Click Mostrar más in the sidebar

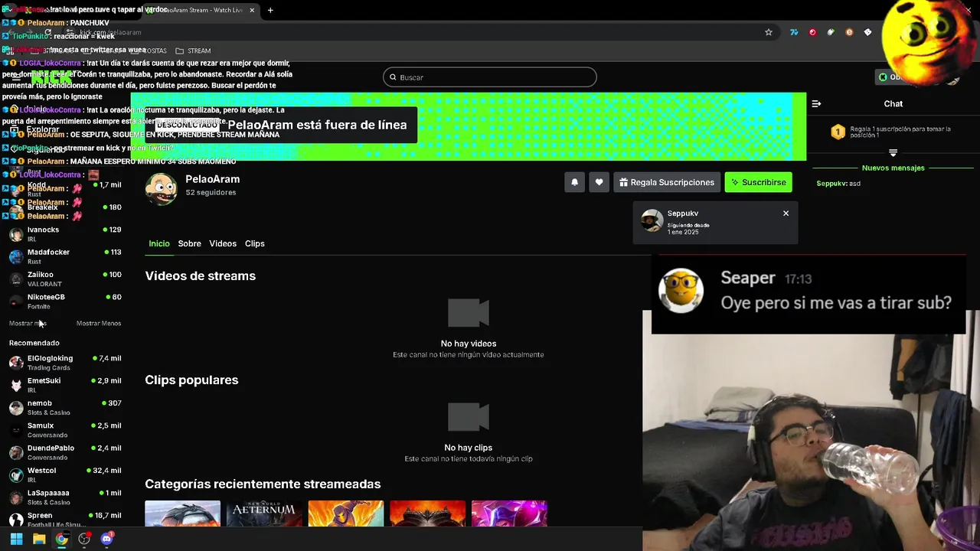click(x=28, y=323)
